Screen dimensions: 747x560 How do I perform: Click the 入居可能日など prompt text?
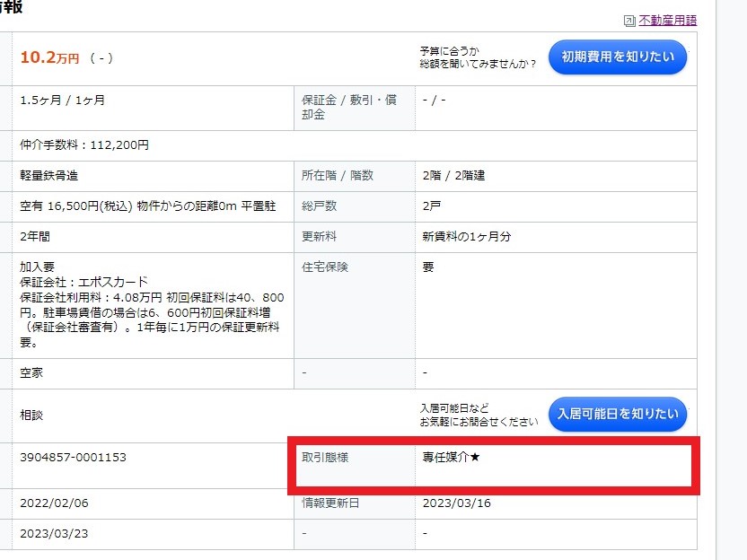pyautogui.click(x=454, y=408)
